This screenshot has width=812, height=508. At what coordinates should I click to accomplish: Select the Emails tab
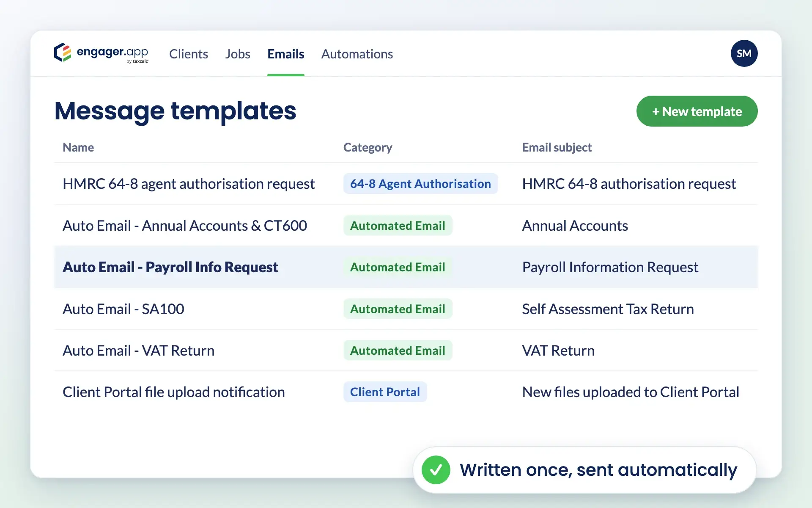pos(286,54)
